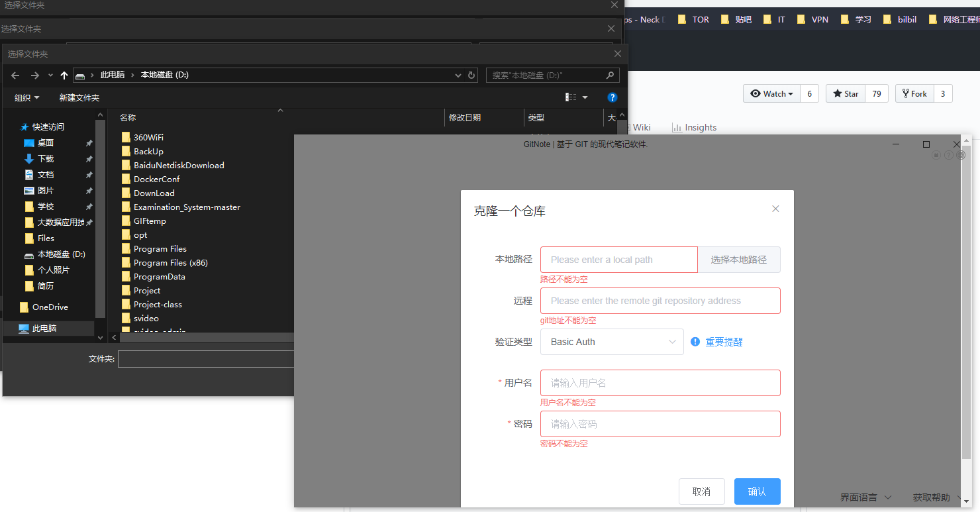
Task: Click 选择本地路径 button
Action: pos(739,260)
